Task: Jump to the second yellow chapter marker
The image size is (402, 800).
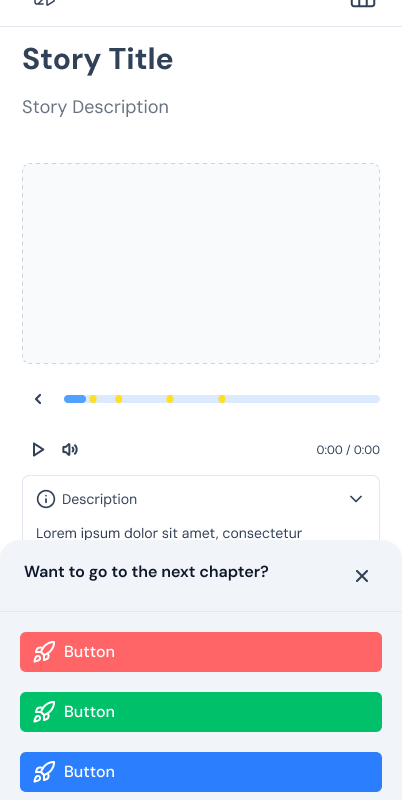Action: click(118, 399)
